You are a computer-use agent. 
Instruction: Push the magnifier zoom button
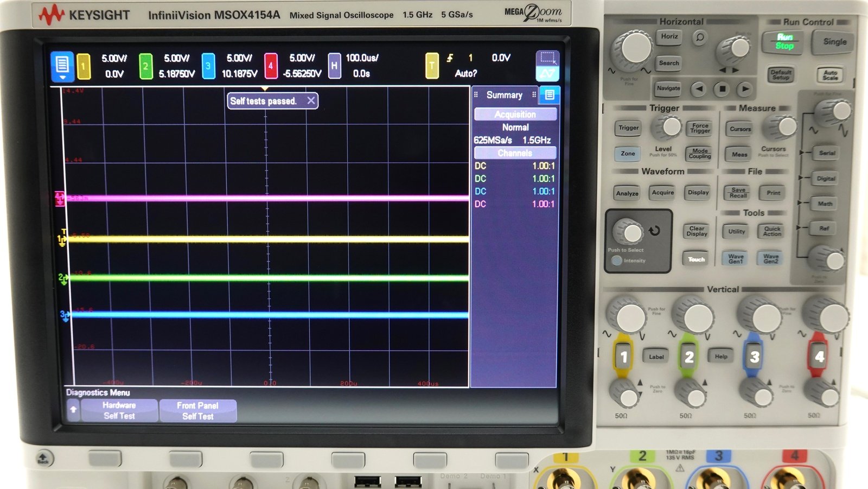click(700, 37)
